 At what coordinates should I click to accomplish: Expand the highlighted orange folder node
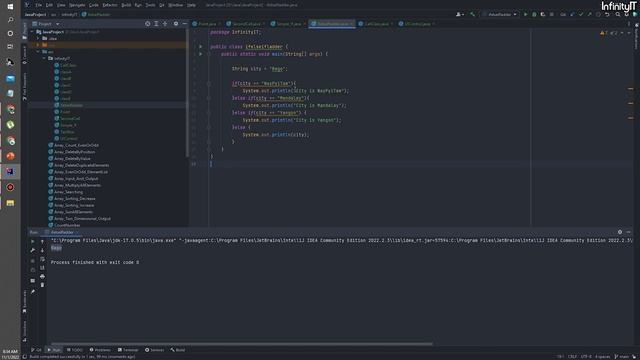pos(38,45)
